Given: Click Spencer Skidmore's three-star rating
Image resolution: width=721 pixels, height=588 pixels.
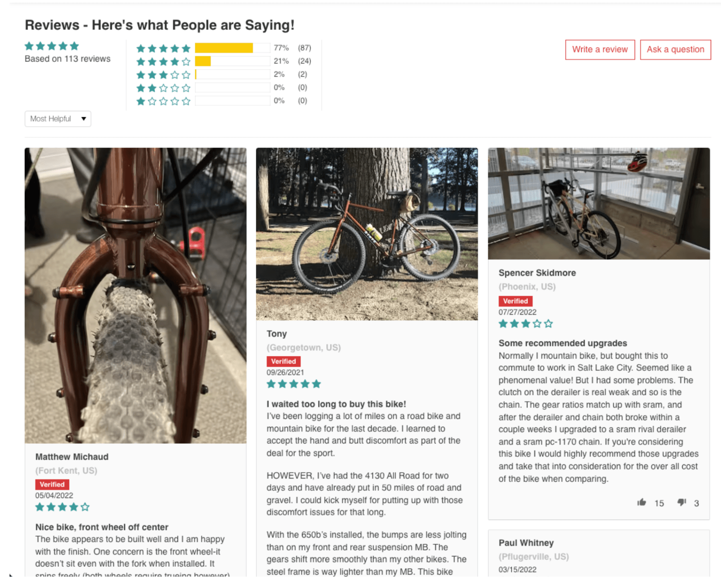Looking at the screenshot, I should [x=525, y=324].
